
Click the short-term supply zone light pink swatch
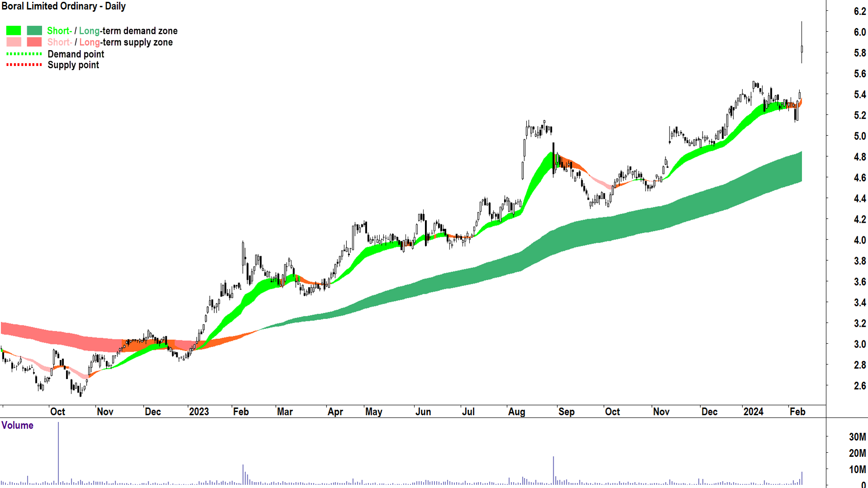pos(14,42)
